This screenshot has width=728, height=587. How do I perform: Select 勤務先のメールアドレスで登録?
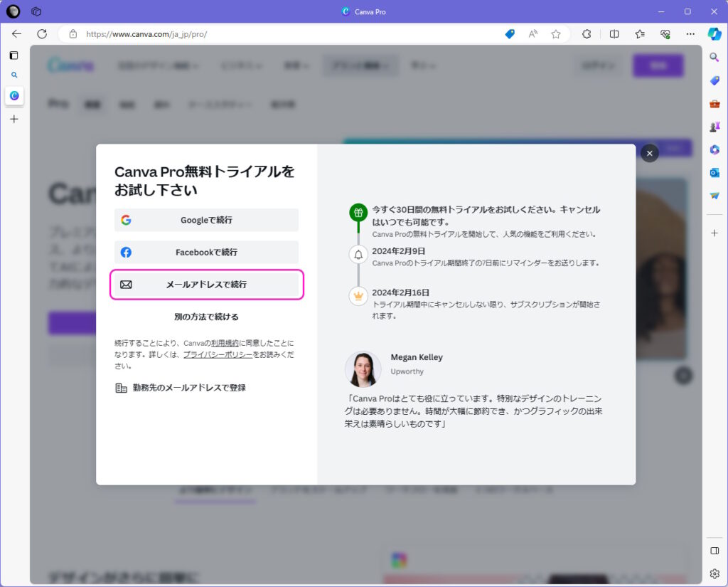point(181,388)
